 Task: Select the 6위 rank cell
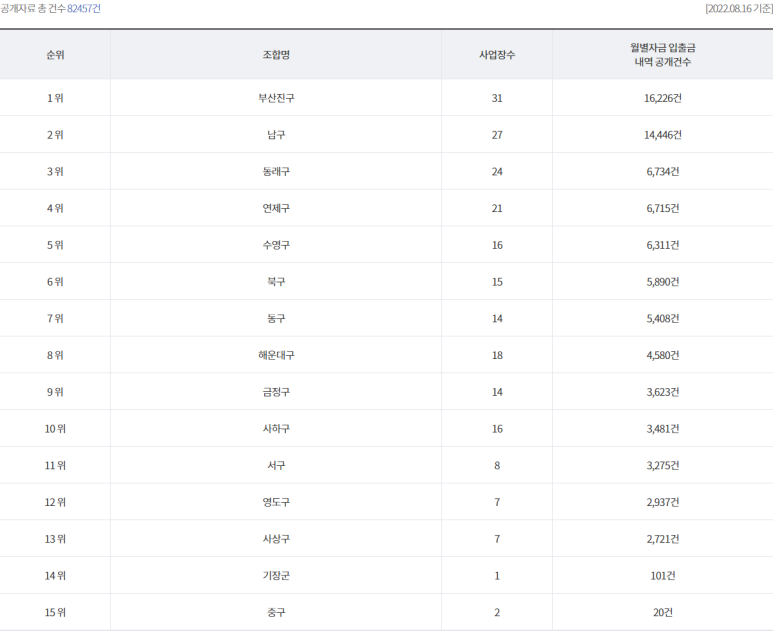coord(55,281)
